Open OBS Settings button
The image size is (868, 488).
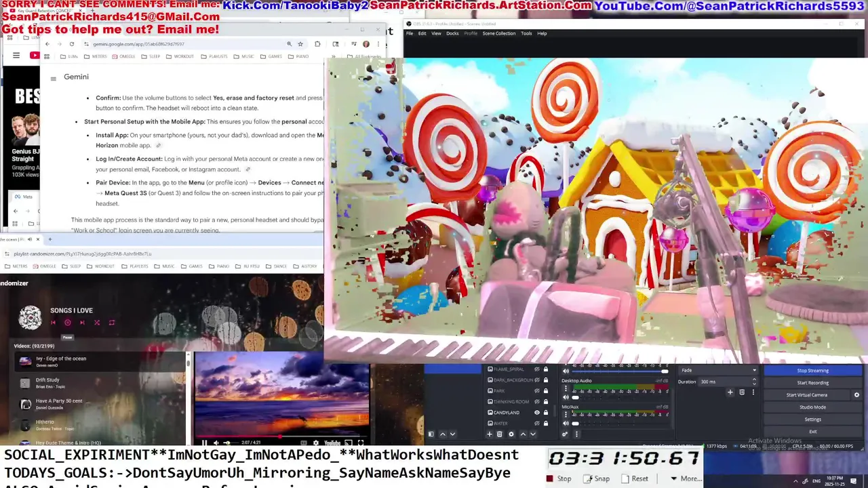813,419
